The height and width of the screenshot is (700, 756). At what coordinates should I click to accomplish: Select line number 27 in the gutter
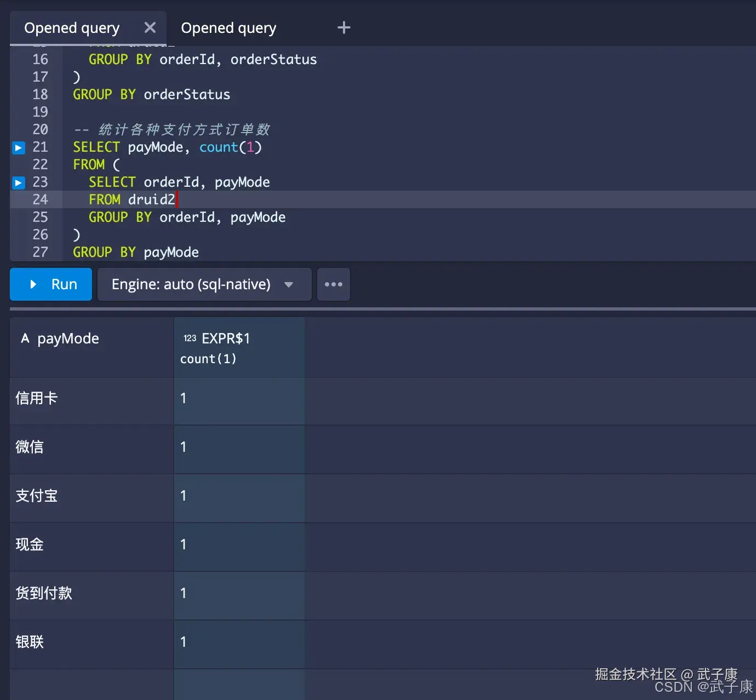point(41,252)
